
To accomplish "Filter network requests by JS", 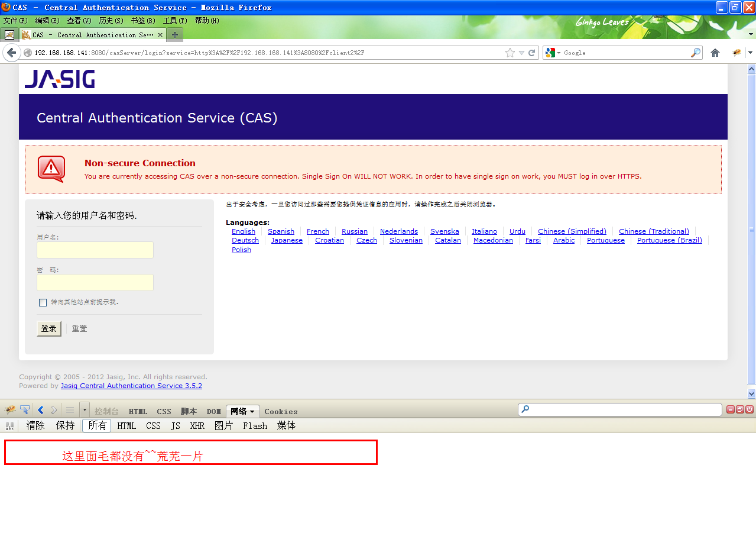I will [x=176, y=425].
